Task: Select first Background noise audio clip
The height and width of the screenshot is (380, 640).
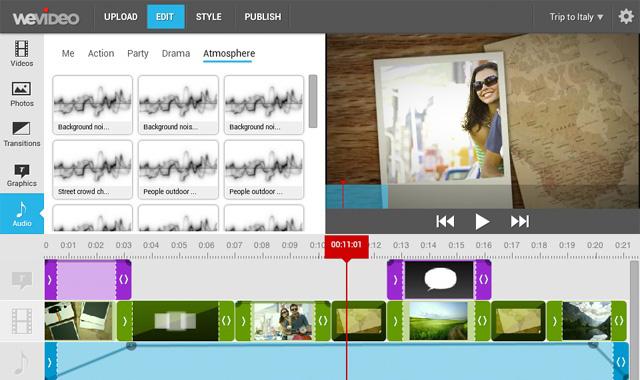Action: pyautogui.click(x=93, y=105)
